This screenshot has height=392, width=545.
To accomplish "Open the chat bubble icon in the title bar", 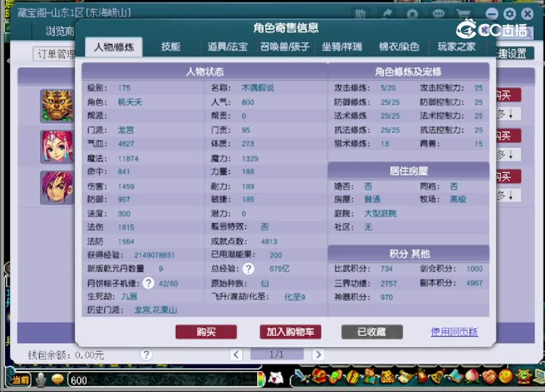I will (x=439, y=14).
